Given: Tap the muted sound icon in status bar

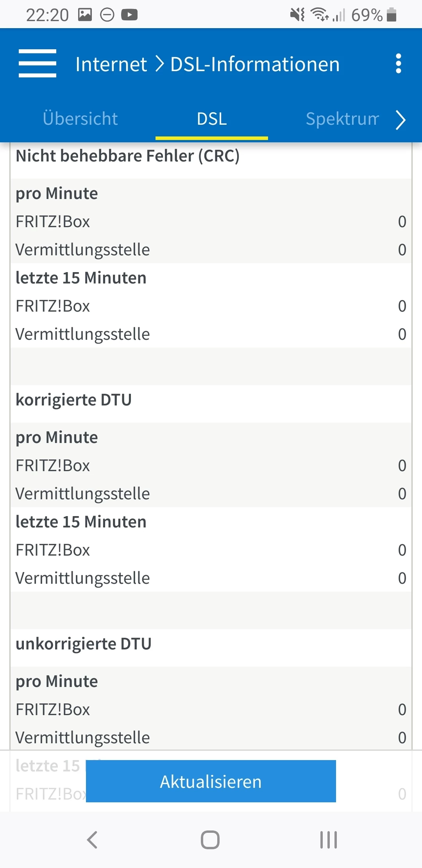Looking at the screenshot, I should pyautogui.click(x=297, y=15).
